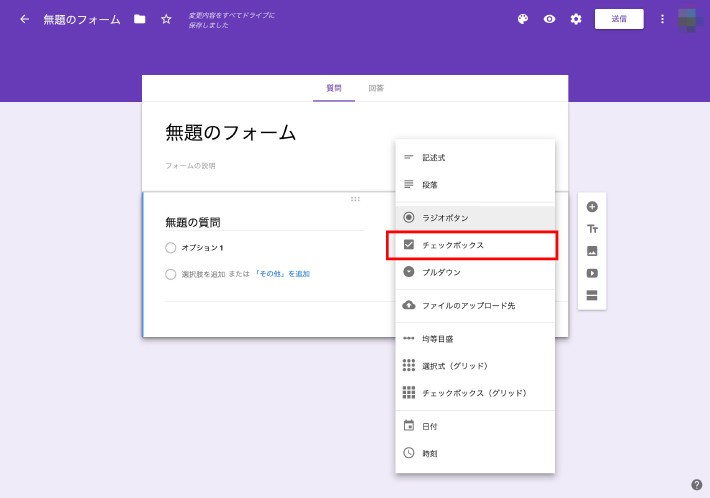Add an image with the image icon
This screenshot has width=710, height=498.
(x=592, y=251)
